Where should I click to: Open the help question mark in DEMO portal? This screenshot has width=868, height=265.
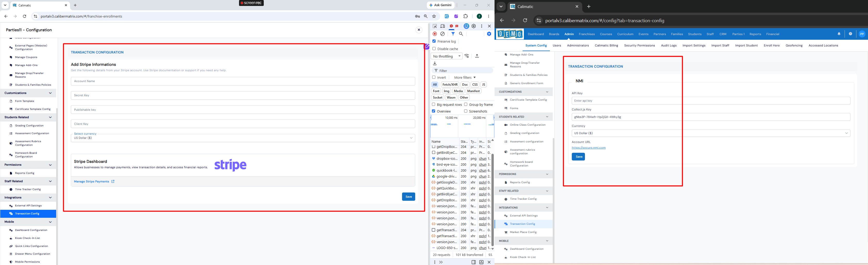tap(850, 34)
